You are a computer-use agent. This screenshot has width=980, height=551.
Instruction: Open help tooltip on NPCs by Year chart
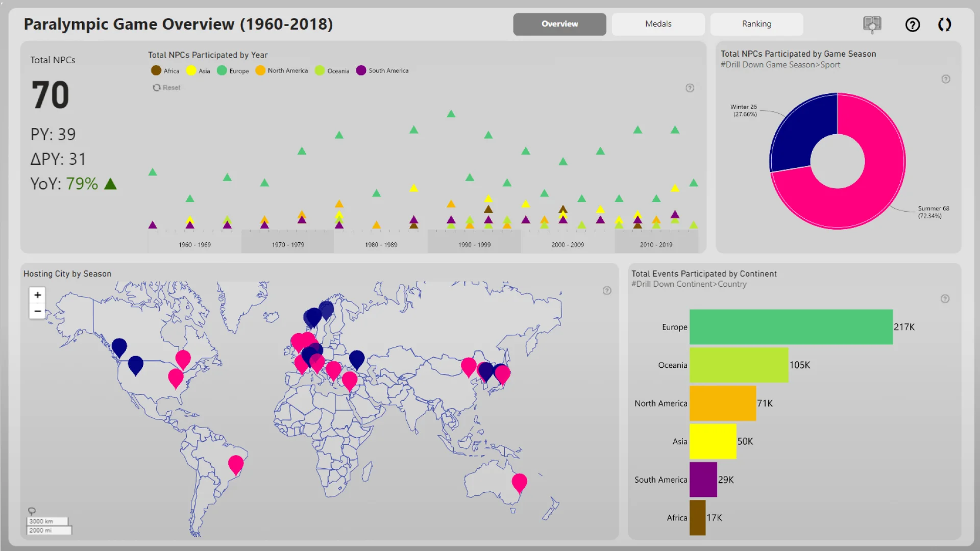coord(690,88)
